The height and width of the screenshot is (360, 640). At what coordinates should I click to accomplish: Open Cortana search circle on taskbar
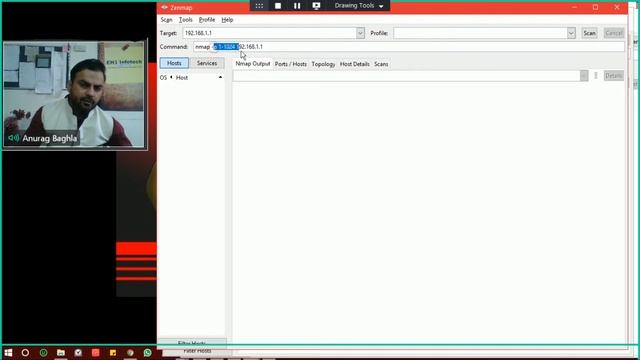coord(25,353)
